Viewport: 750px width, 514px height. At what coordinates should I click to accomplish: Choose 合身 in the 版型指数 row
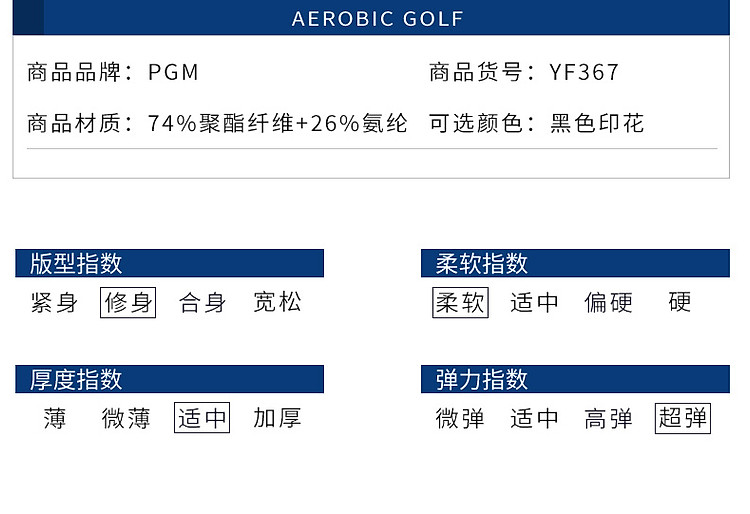coord(203,303)
